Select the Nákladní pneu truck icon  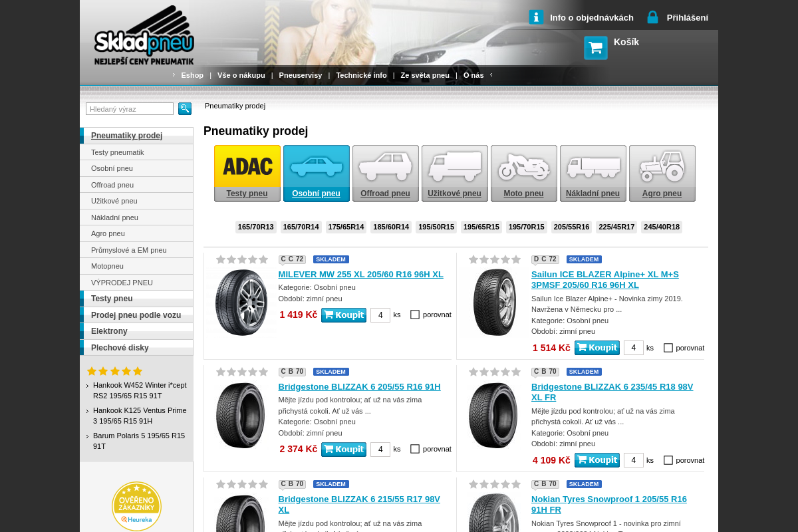tap(593, 167)
